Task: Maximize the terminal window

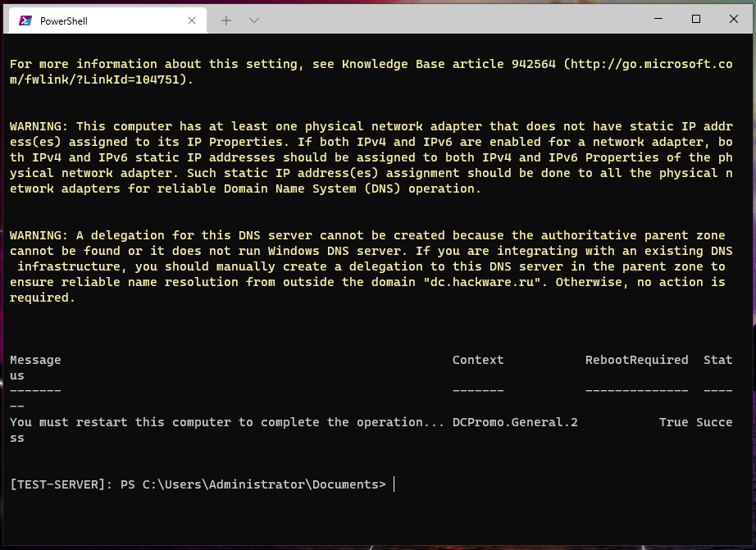Action: (696, 20)
